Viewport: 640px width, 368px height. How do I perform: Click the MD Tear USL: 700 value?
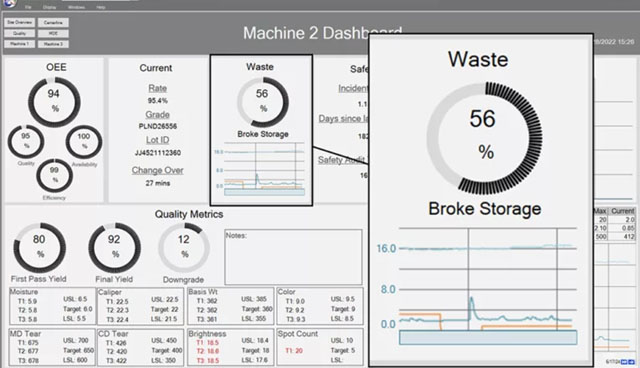pyautogui.click(x=76, y=341)
